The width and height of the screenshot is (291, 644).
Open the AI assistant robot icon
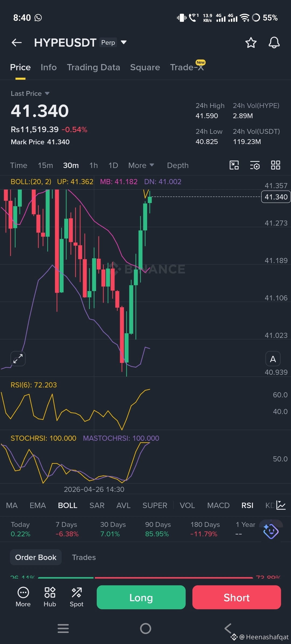[271, 531]
